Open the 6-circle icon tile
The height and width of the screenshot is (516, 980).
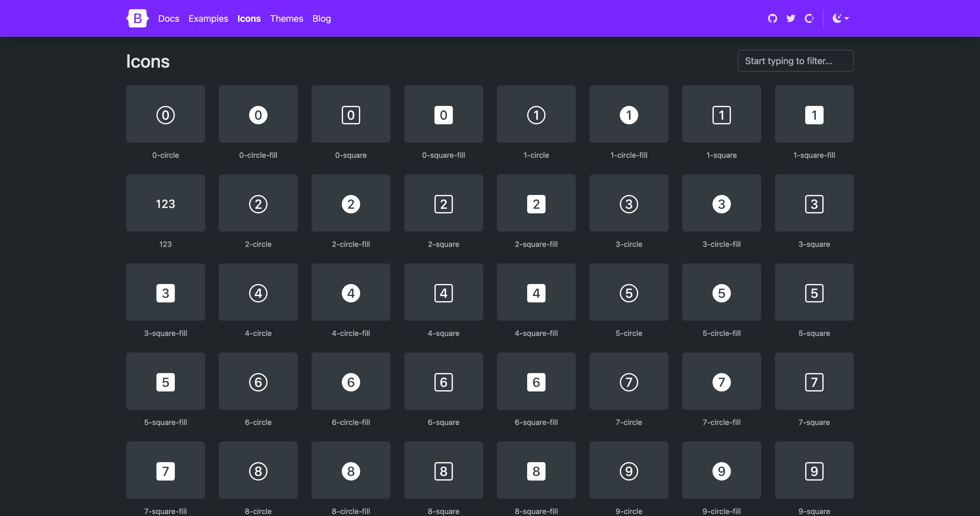coord(258,381)
